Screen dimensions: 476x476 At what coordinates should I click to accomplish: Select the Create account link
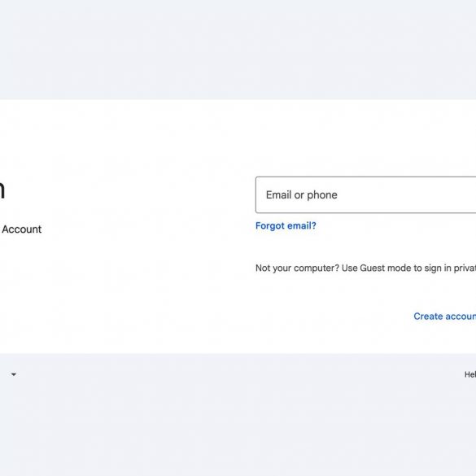[x=445, y=317]
